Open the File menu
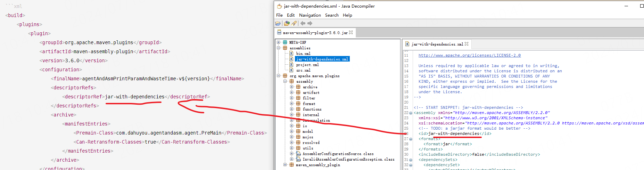 [x=279, y=15]
